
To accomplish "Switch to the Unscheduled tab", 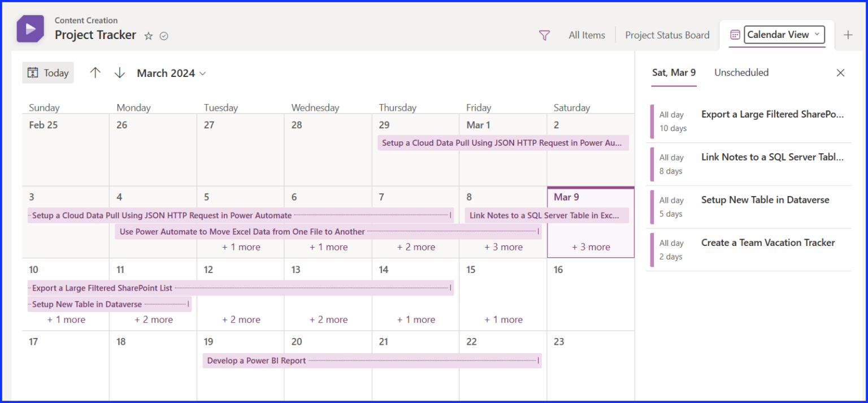I will pyautogui.click(x=741, y=72).
